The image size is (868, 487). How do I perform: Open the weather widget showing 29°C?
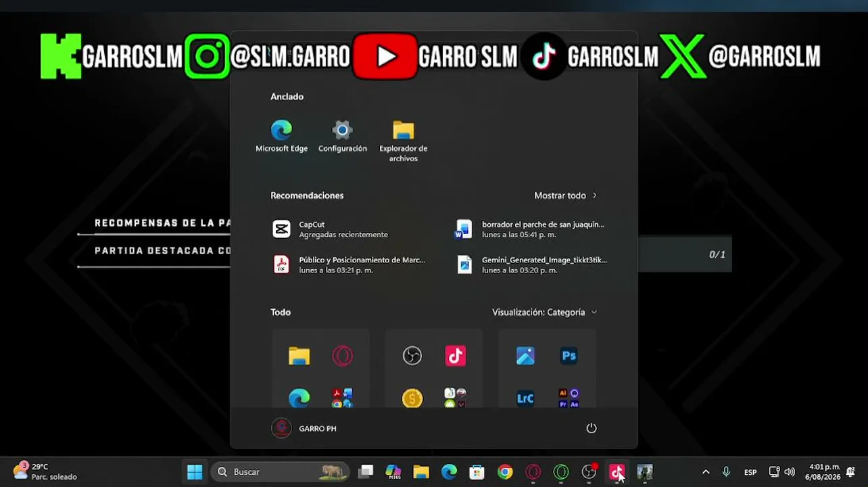45,471
